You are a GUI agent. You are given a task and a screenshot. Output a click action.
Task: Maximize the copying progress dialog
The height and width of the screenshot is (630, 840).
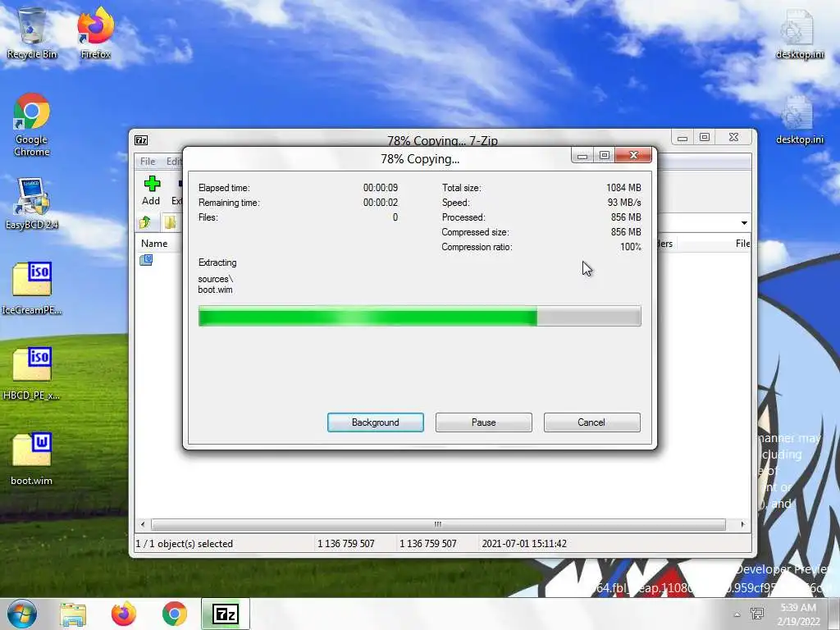[605, 156]
